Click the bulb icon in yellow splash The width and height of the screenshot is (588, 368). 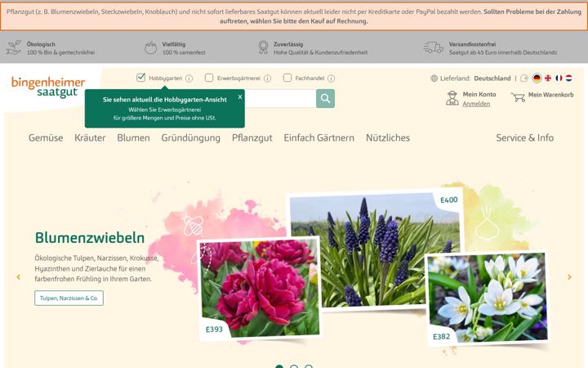[x=487, y=222]
